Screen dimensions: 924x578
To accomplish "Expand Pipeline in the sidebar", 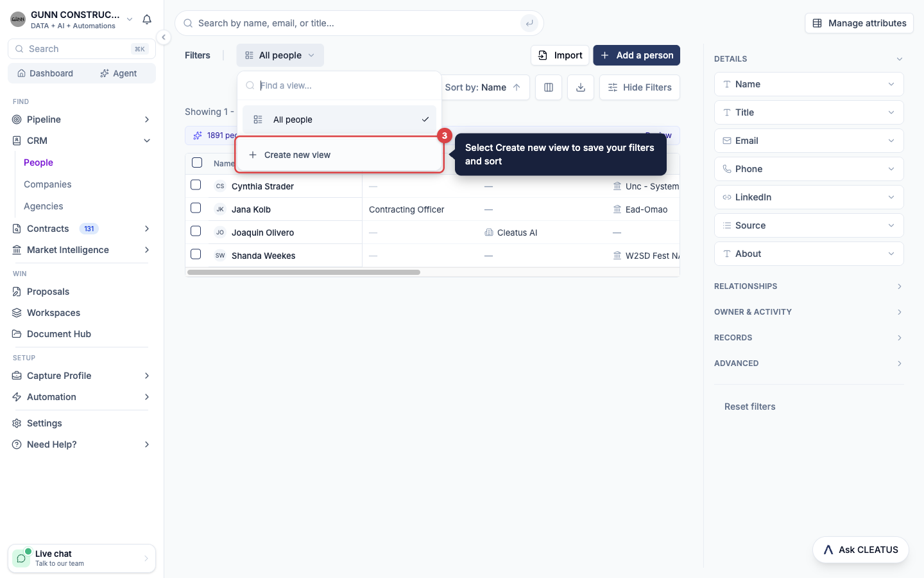I will 81,119.
